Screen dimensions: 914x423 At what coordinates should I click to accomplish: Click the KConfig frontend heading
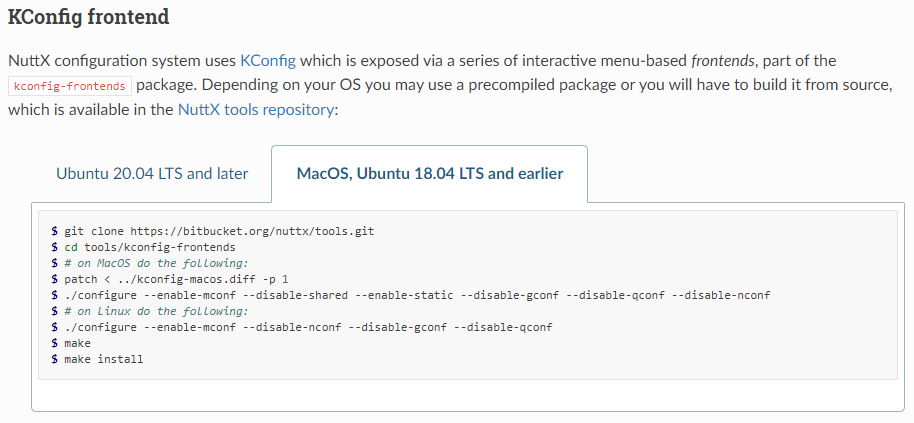pos(88,17)
